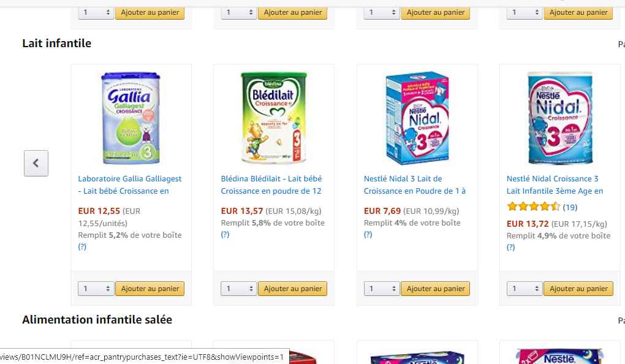Open quantity dropdown for Blédina Blédilait
Image resolution: width=625 pixels, height=364 pixels.
(x=239, y=289)
